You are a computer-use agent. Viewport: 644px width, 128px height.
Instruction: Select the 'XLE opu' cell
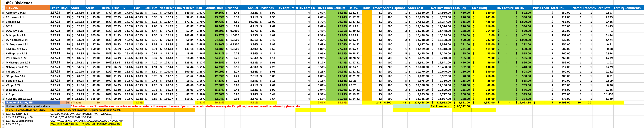click(x=27, y=94)
